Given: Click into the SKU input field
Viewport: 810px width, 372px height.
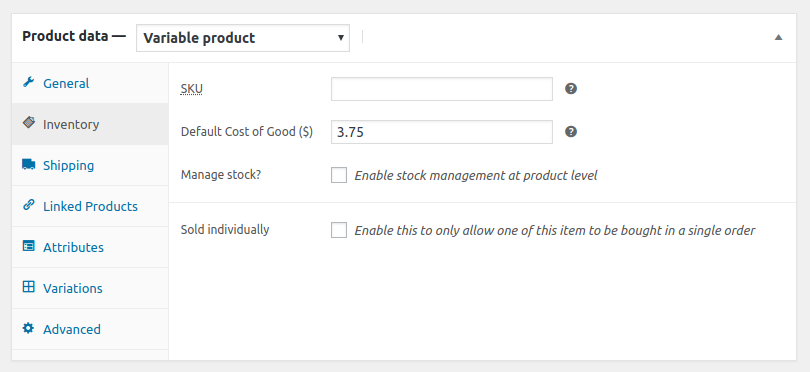Looking at the screenshot, I should (x=442, y=89).
